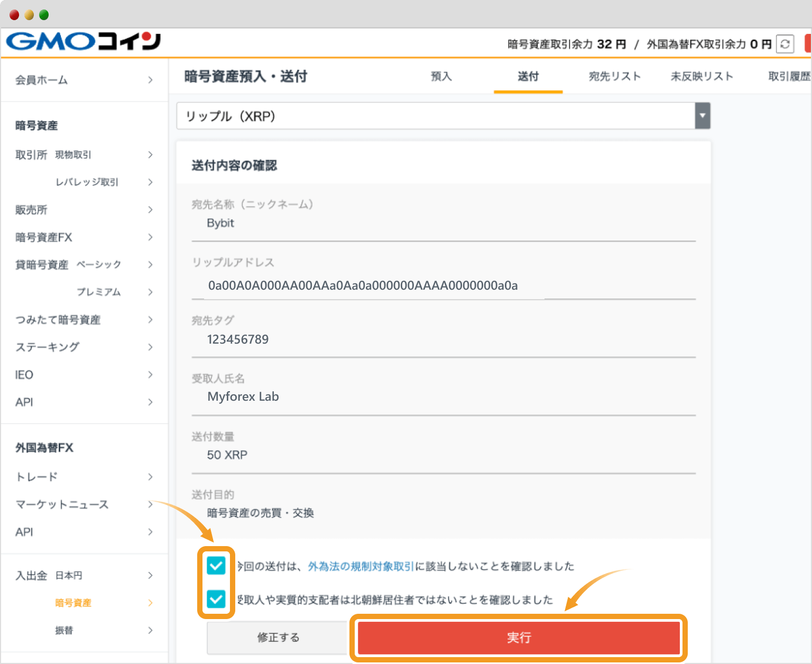The image size is (812, 664).
Task: Open the currency dropdown arrow for リップル (XRP)
Action: [x=703, y=116]
